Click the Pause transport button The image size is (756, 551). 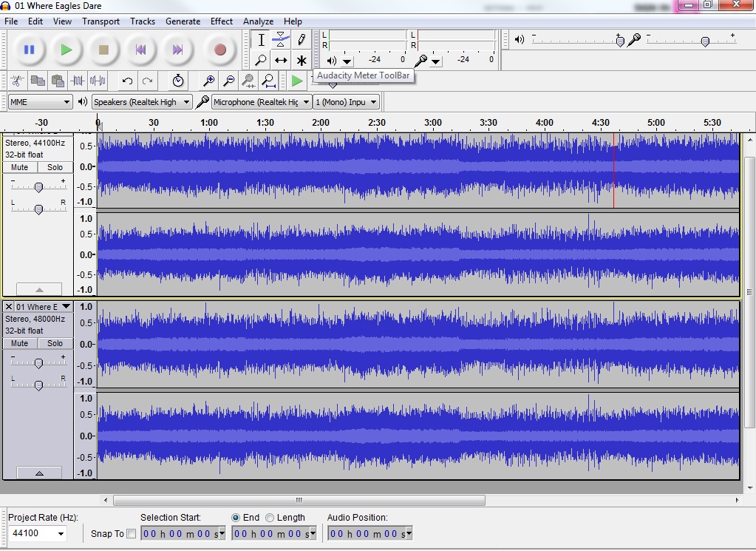tap(29, 50)
